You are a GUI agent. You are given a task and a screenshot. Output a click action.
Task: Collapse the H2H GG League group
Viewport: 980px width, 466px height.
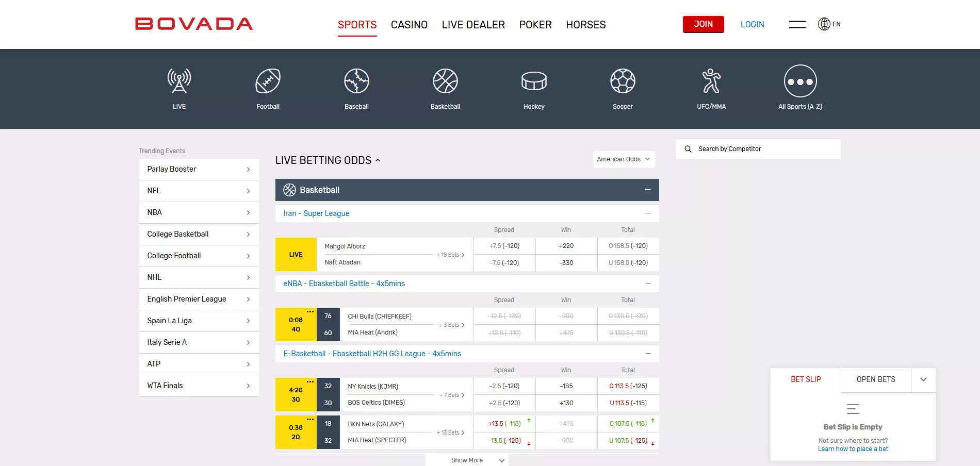click(x=648, y=354)
